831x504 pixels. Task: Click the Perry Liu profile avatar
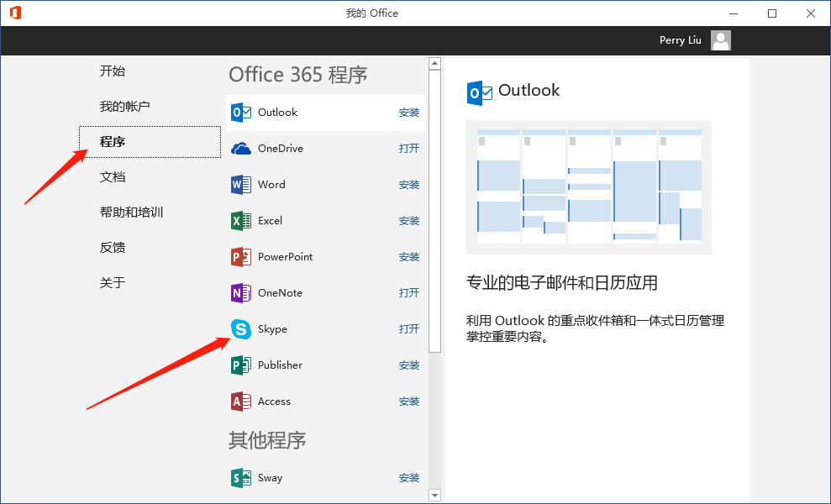[721, 40]
